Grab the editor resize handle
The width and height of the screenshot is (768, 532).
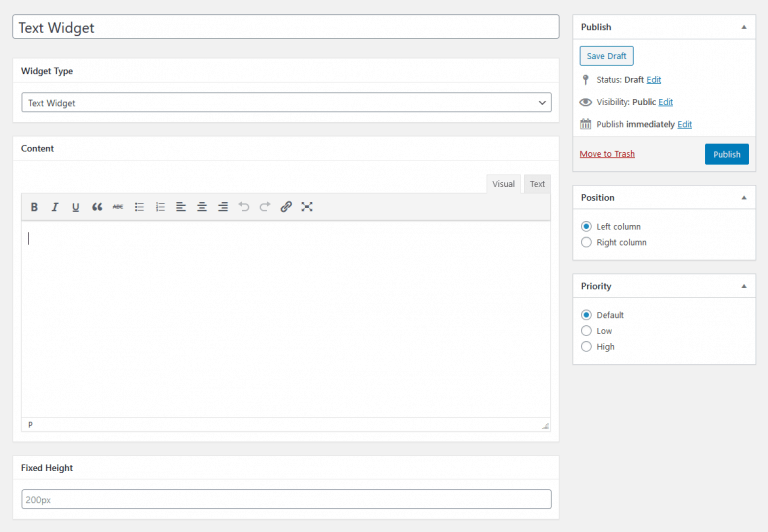click(545, 426)
